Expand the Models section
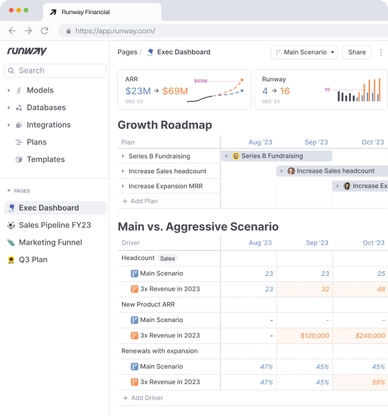Screen dimensions: 388x416 point(9,90)
